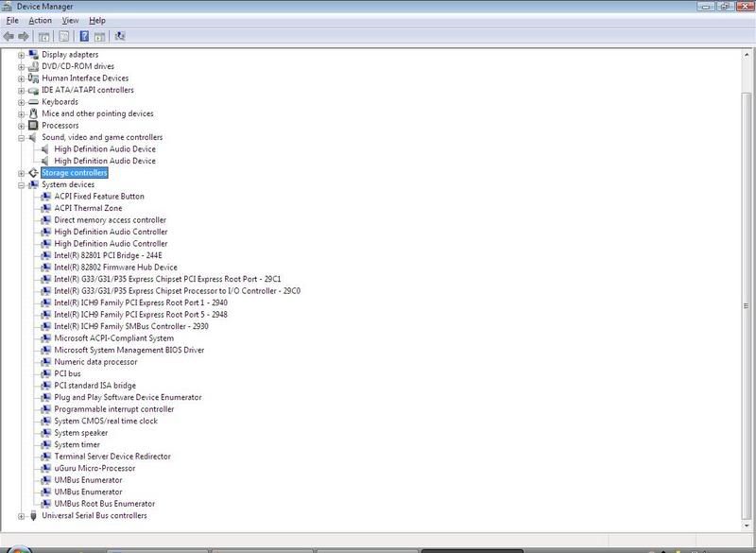Expand the Keyboards node
Image resolution: width=756 pixels, height=553 pixels.
(x=21, y=102)
